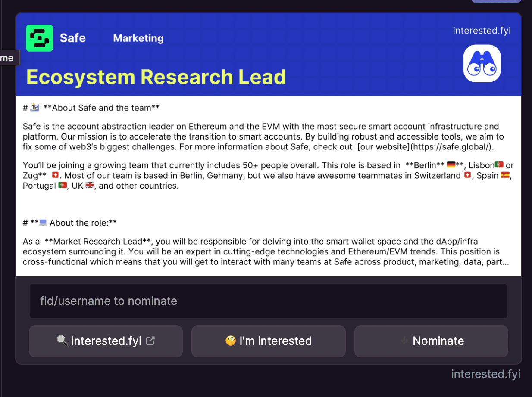Click the About the role heading
This screenshot has width=532, height=397.
coord(70,223)
